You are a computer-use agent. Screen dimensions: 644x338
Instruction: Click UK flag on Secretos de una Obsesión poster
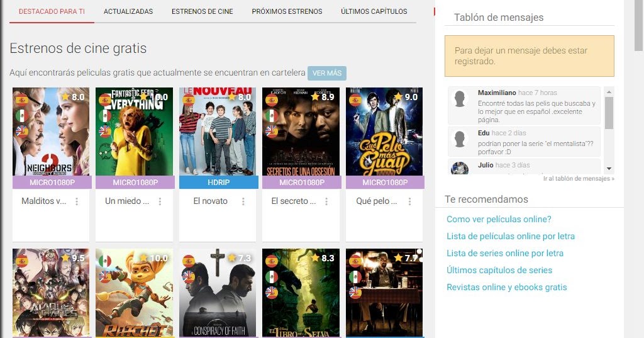point(271,131)
